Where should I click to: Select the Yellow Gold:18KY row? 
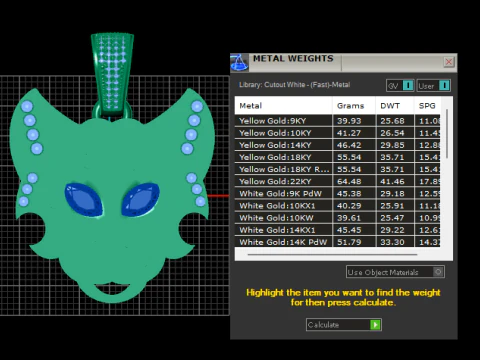338,157
